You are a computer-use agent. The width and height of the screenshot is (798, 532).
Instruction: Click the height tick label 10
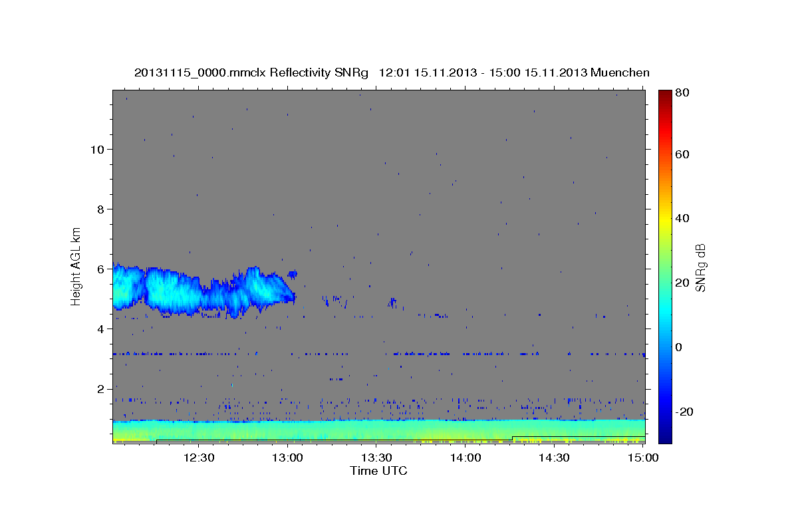click(x=98, y=149)
